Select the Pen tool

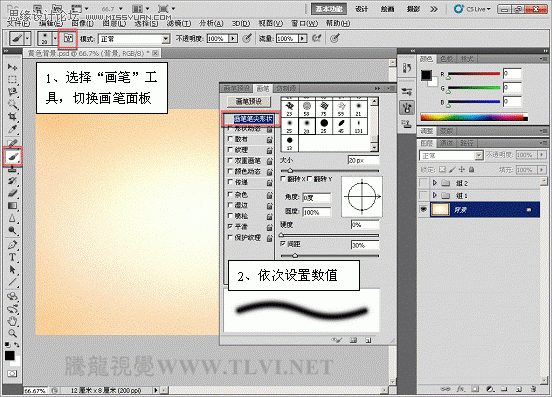[x=12, y=245]
